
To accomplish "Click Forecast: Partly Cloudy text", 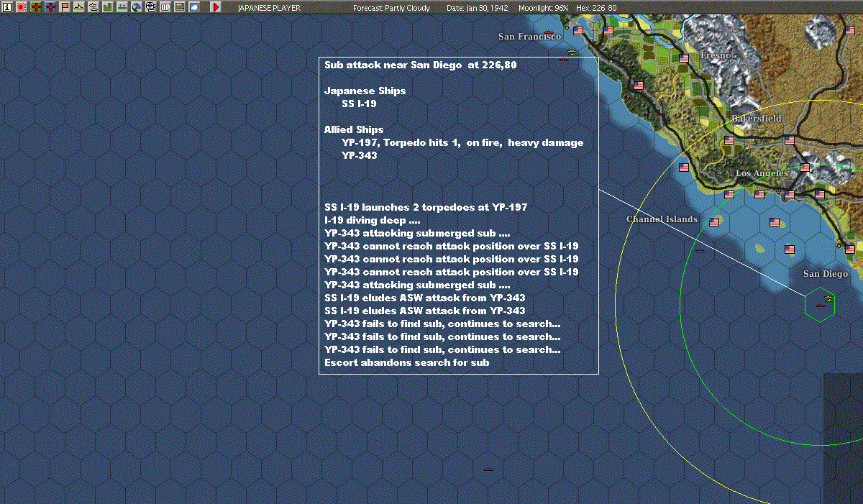I will [x=392, y=8].
